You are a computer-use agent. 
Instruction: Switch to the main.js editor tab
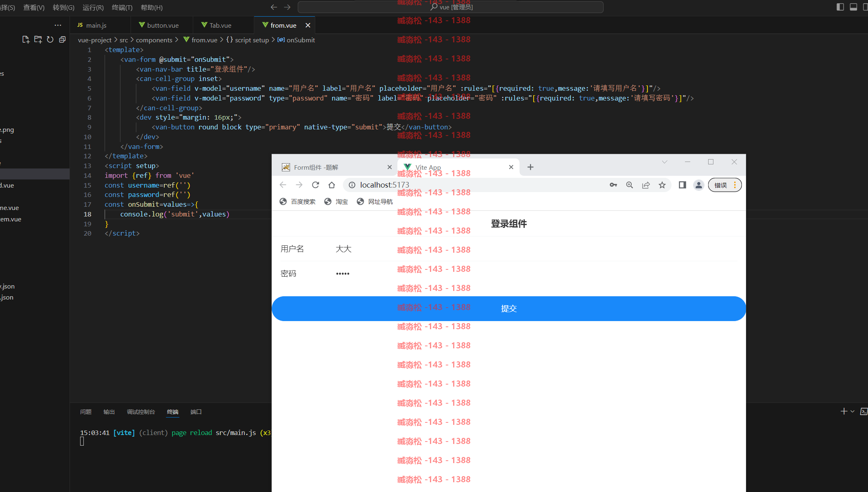point(100,25)
